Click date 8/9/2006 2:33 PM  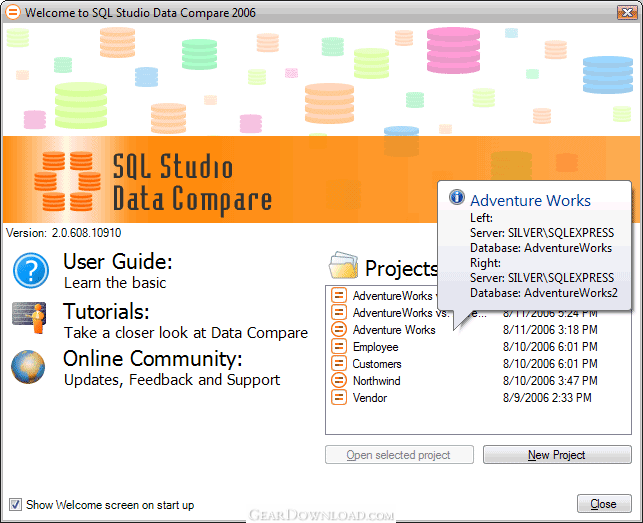547,397
